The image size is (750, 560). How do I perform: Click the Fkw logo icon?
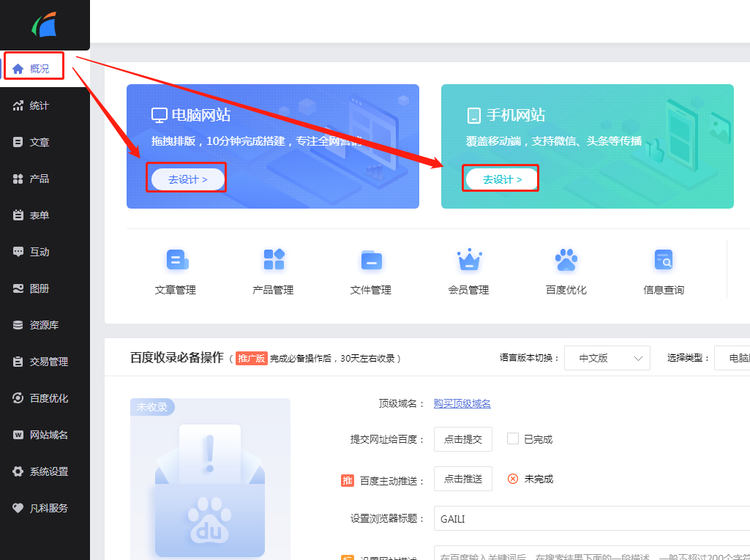pyautogui.click(x=45, y=24)
